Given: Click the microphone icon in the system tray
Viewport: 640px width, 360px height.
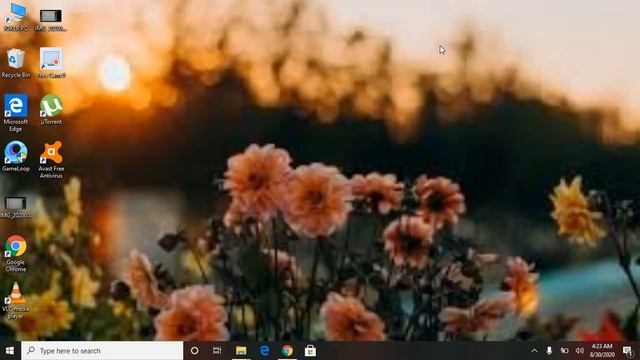Looking at the screenshot, I should point(549,351).
